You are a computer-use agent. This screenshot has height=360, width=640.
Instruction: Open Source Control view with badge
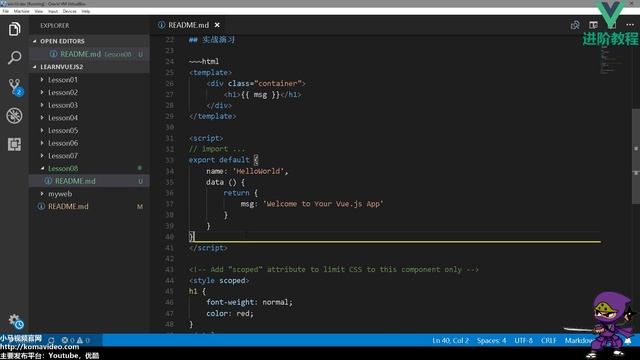coord(15,87)
